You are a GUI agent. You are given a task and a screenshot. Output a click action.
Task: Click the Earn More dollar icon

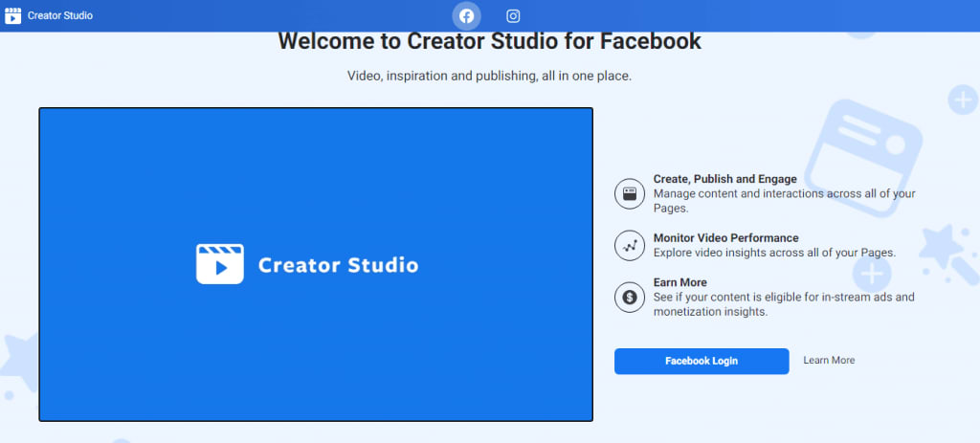630,298
